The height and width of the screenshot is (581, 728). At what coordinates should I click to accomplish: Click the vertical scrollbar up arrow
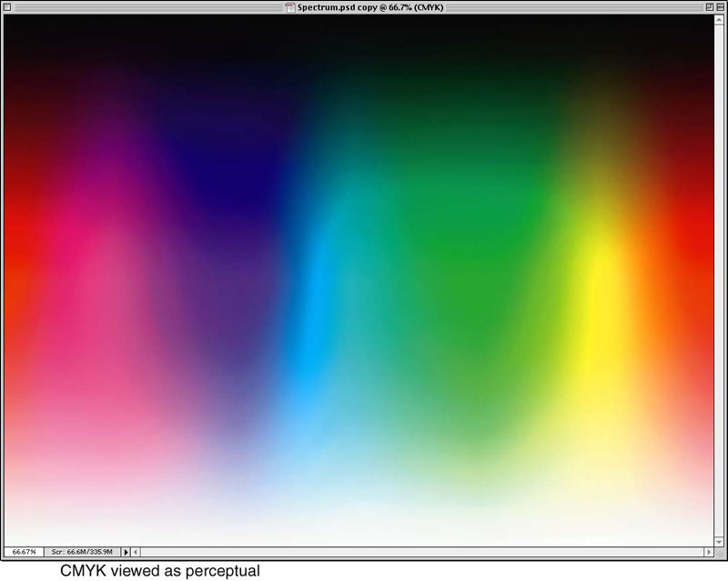pyautogui.click(x=720, y=20)
